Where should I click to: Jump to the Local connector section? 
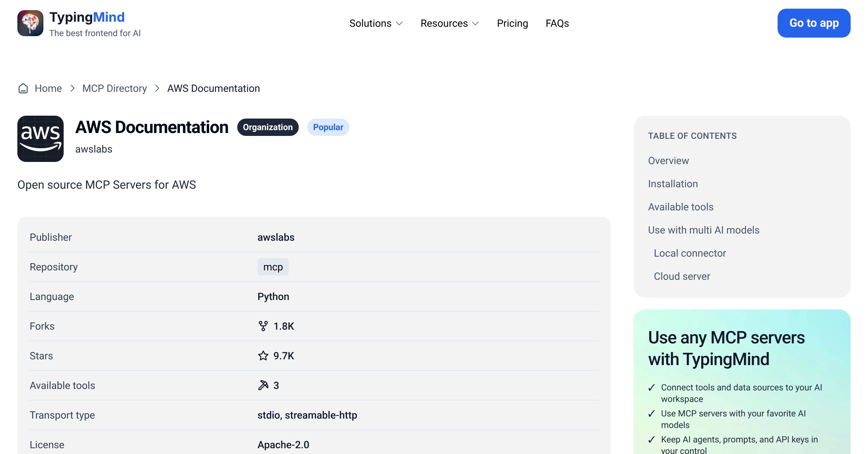(690, 253)
